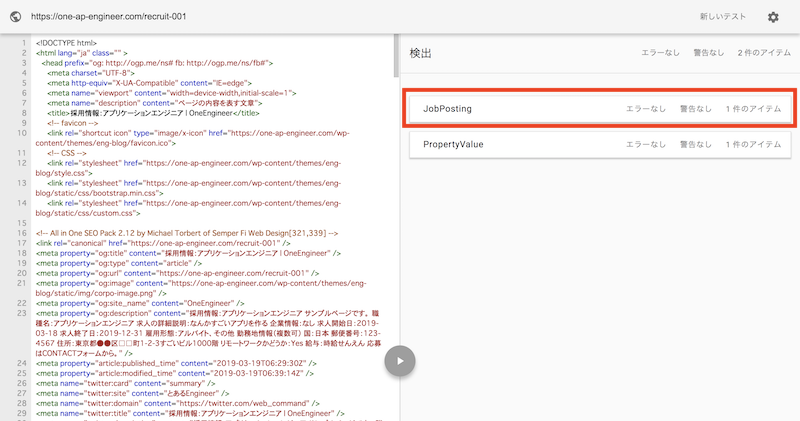This screenshot has height=421, width=800.
Task: Click code line 1 with DOCTYPE html
Action: coord(66,43)
